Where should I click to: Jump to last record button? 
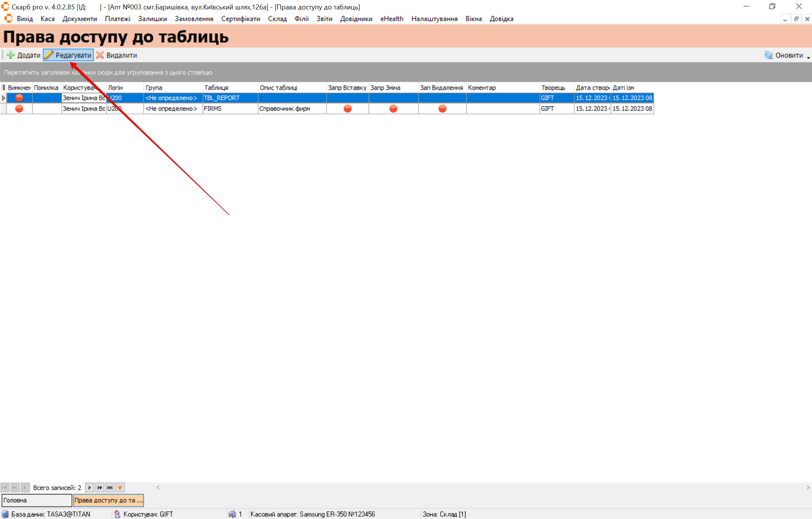(x=110, y=487)
